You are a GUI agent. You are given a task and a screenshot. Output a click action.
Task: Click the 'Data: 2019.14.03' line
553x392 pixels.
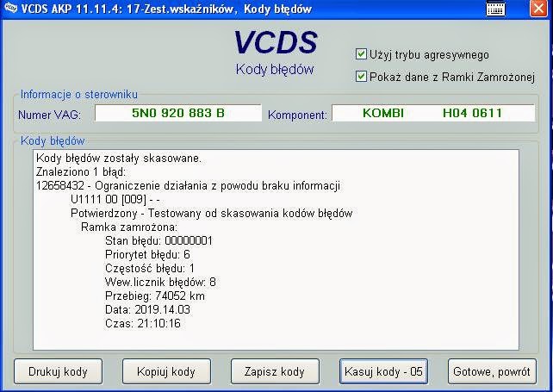click(x=147, y=310)
